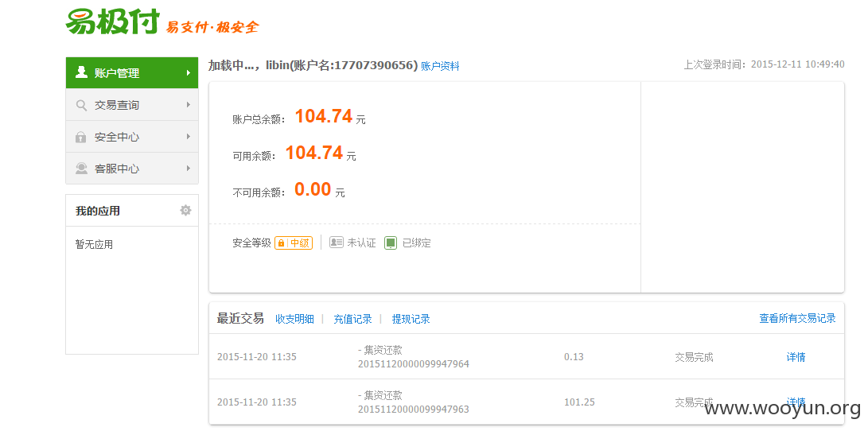Screen dimensions: 868x431
Task: Click the 101.25 transaction amount
Action: pyautogui.click(x=579, y=402)
